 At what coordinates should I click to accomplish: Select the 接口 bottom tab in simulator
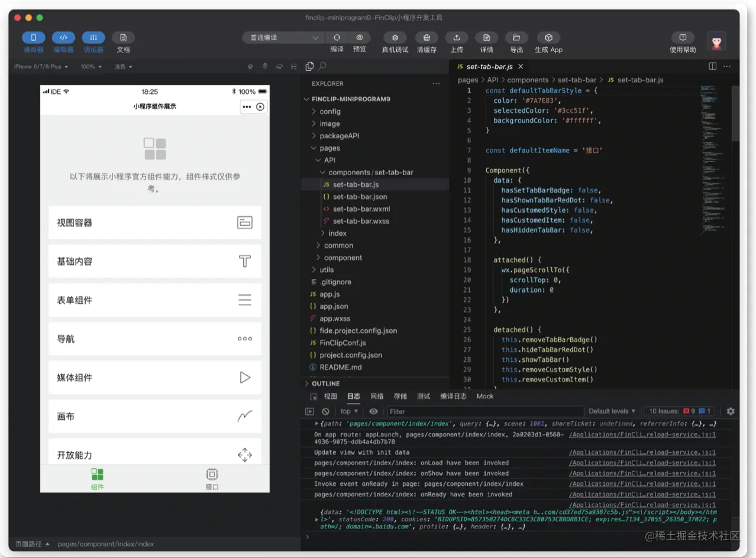click(x=212, y=479)
